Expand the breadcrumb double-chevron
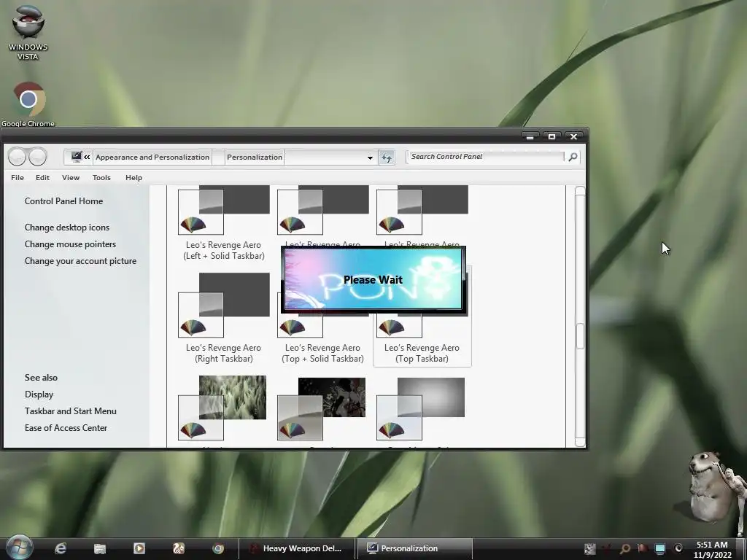This screenshot has height=560, width=747. point(88,157)
